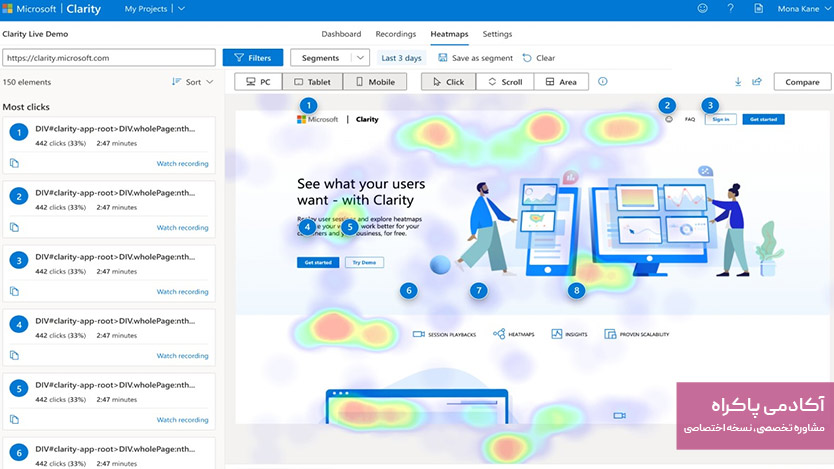834x469 pixels.
Task: Select the Heatmaps tab
Action: point(449,34)
